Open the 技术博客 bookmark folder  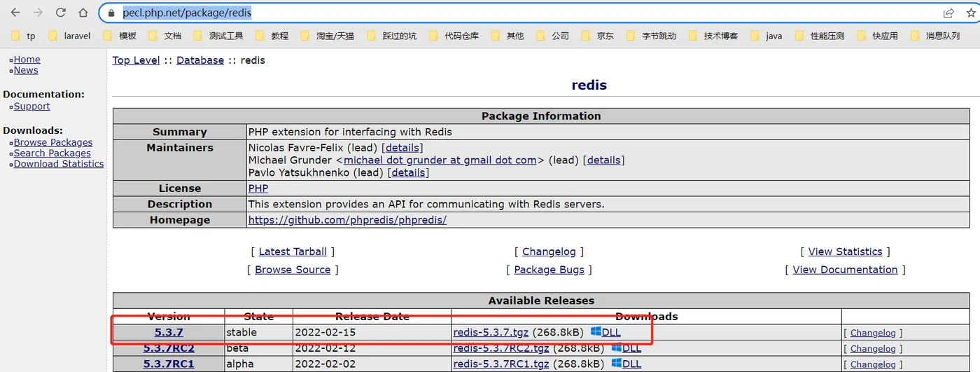click(x=713, y=36)
